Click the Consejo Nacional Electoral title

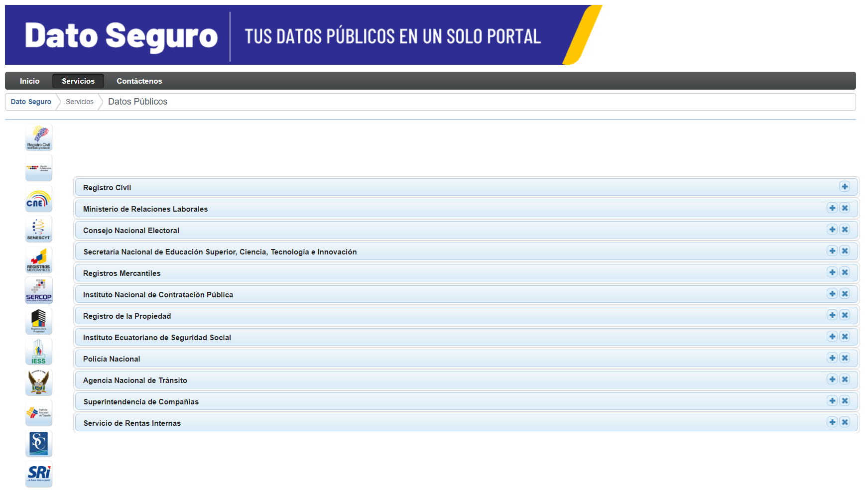[131, 231]
